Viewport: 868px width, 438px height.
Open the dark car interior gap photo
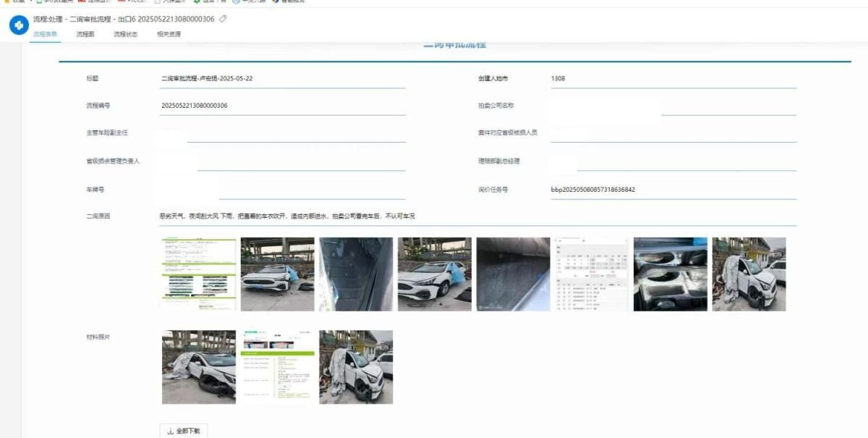click(x=356, y=274)
